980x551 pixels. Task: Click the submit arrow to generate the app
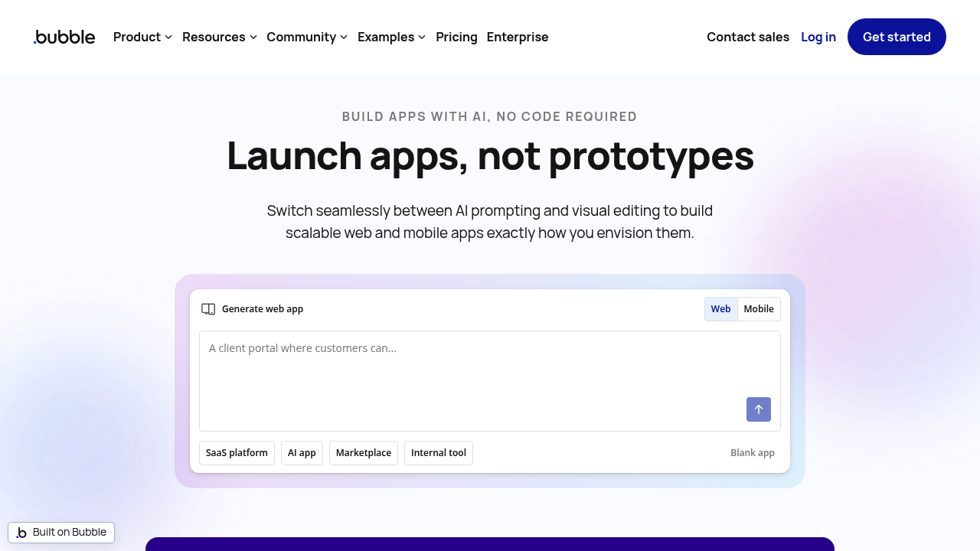click(x=759, y=409)
